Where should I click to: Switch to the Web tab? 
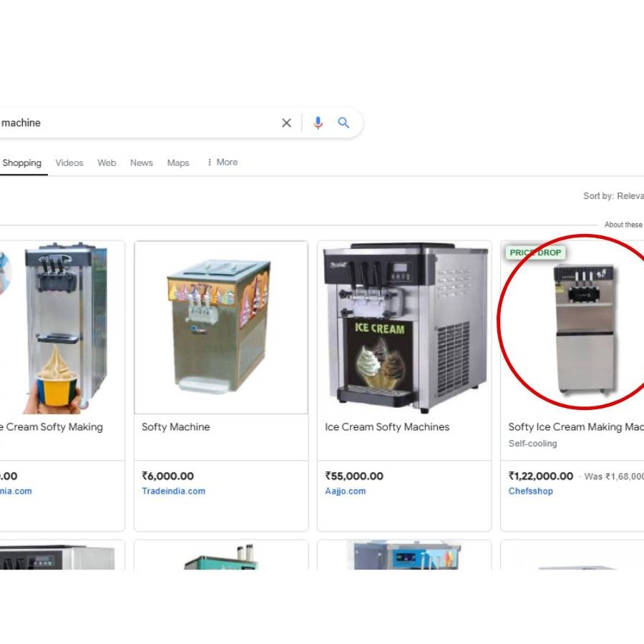pyautogui.click(x=107, y=162)
